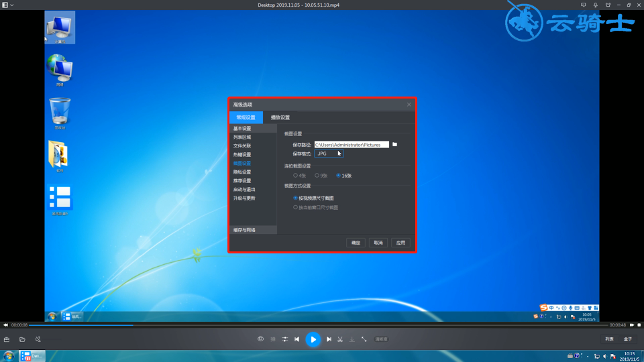Click the system tray volume speaker icon

(605, 356)
